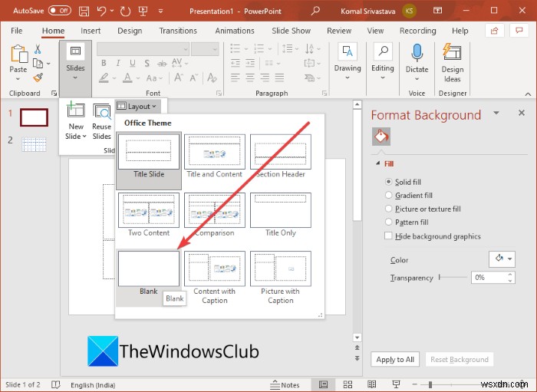Switch to Reading View in status bar
Viewport: 537px width, 392px height.
[x=371, y=384]
